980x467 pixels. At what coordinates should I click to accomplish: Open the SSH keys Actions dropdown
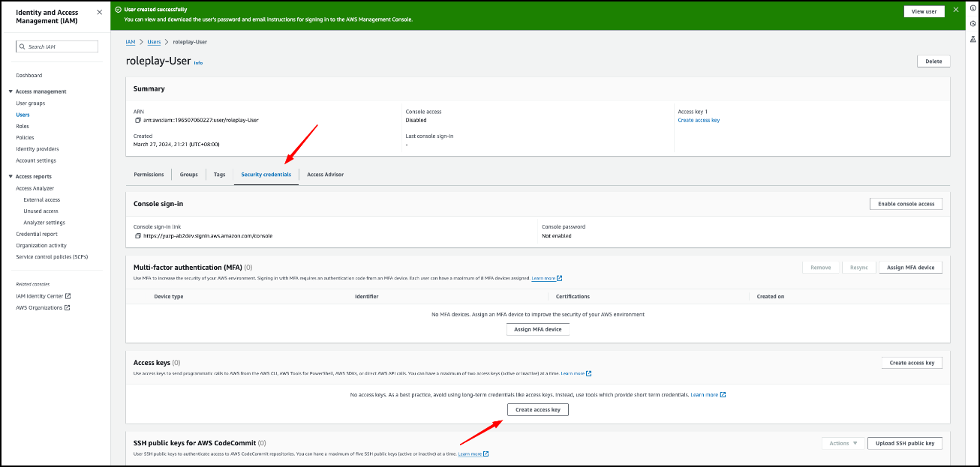843,443
